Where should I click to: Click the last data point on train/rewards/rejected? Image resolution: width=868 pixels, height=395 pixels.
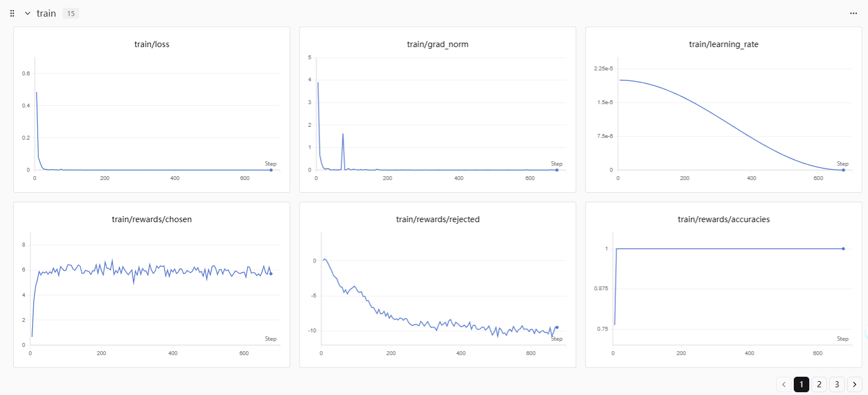click(x=557, y=327)
